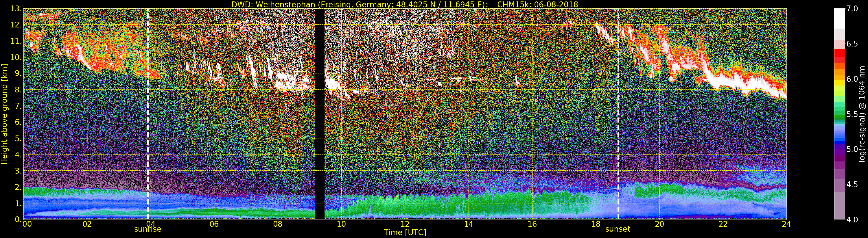Click the '6.' height tick label
868x238 pixels.
tap(18, 122)
